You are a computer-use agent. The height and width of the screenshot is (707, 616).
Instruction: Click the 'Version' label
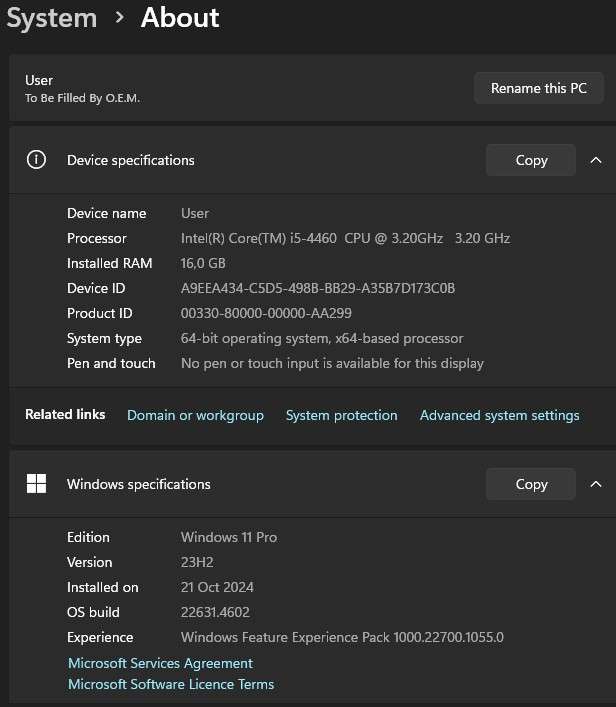[x=89, y=562]
